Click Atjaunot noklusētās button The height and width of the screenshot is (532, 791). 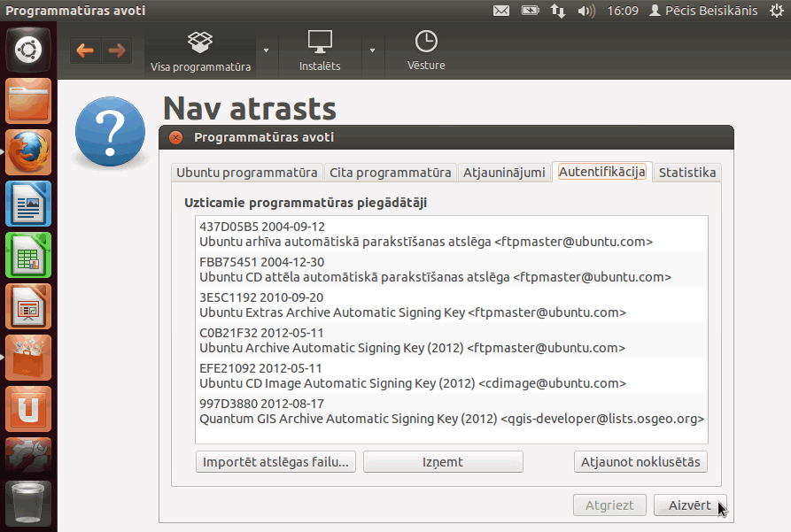pos(640,462)
